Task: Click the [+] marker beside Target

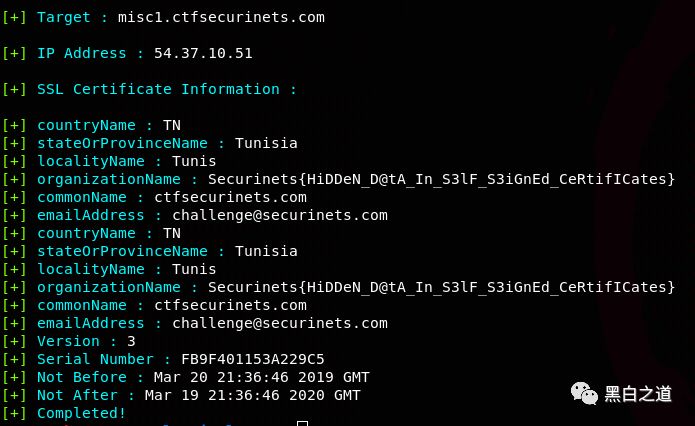Action: (x=14, y=17)
